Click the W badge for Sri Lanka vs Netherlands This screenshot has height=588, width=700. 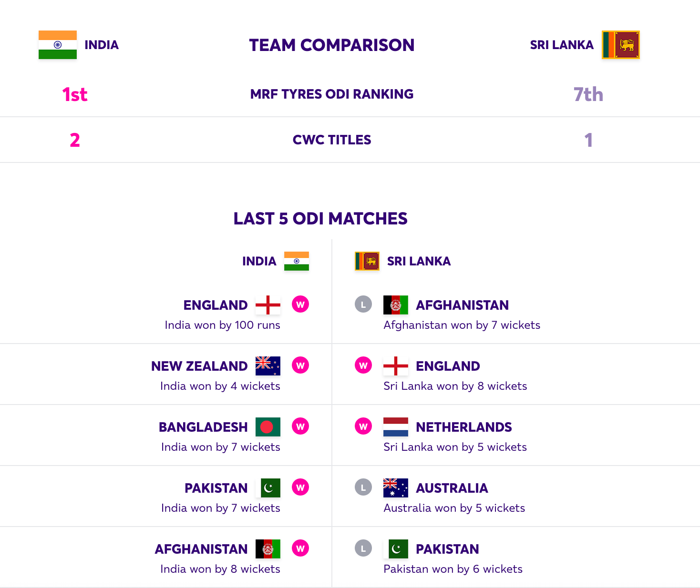363,426
